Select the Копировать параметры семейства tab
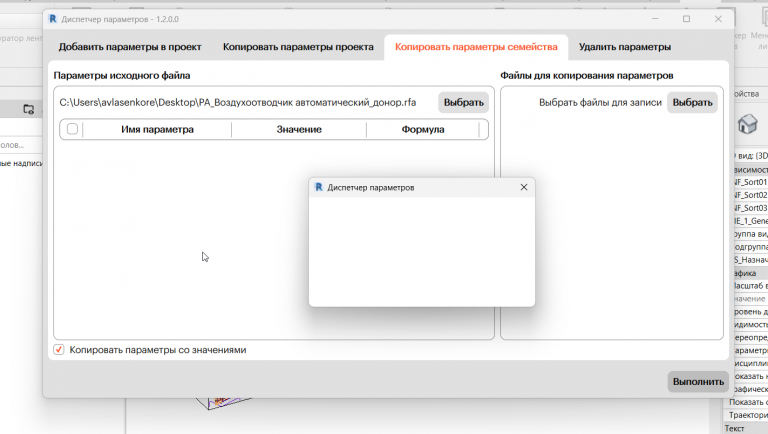 (x=476, y=47)
